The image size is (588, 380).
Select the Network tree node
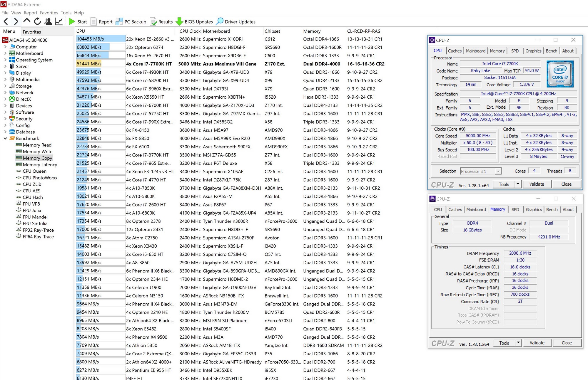pos(25,93)
